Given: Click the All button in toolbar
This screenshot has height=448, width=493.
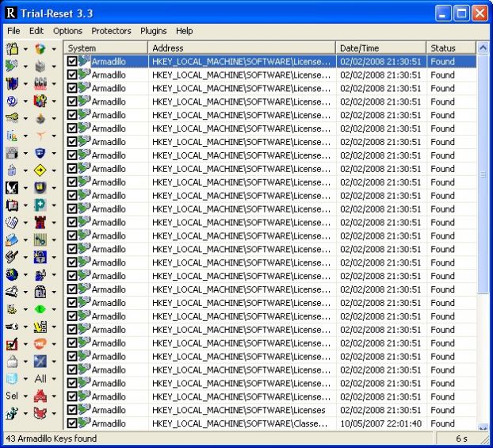Looking at the screenshot, I should pyautogui.click(x=40, y=379).
